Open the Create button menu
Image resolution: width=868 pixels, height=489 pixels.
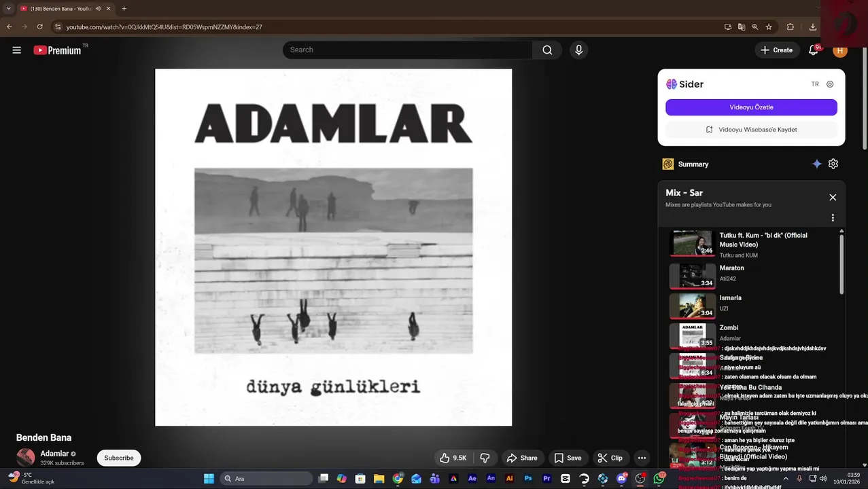tap(776, 50)
